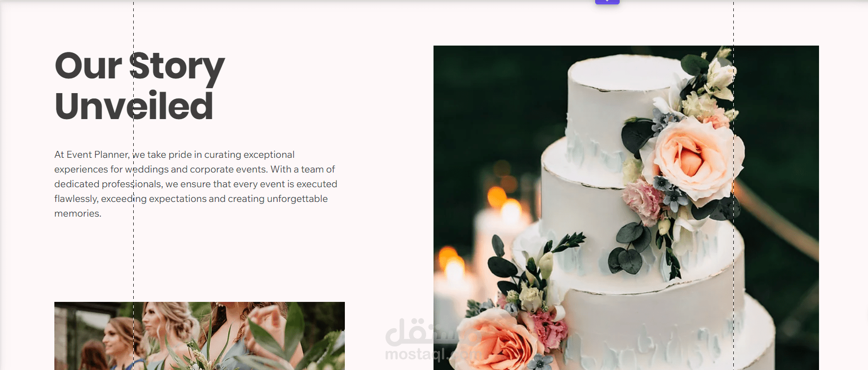Select the wedding cake image
Image resolution: width=868 pixels, height=370 pixels.
[626, 208]
